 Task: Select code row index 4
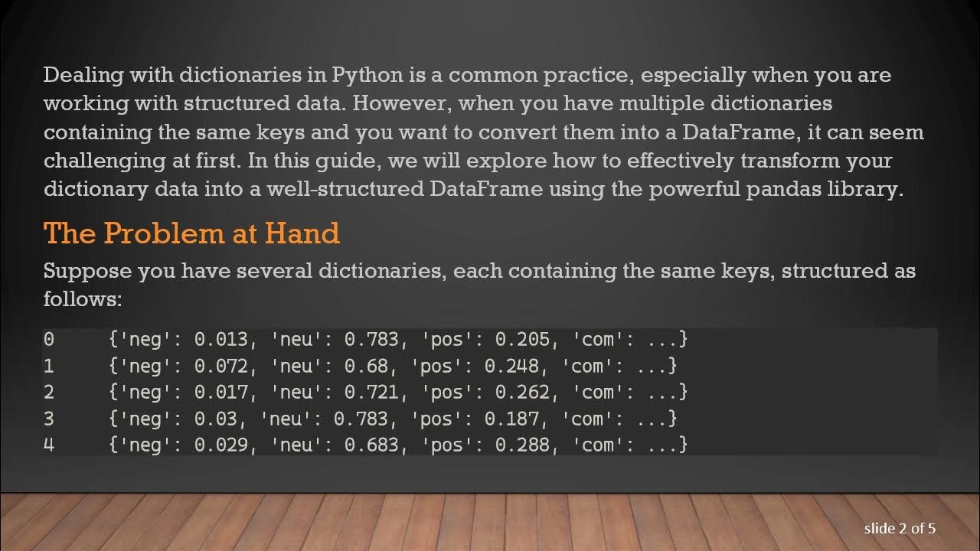click(49, 445)
